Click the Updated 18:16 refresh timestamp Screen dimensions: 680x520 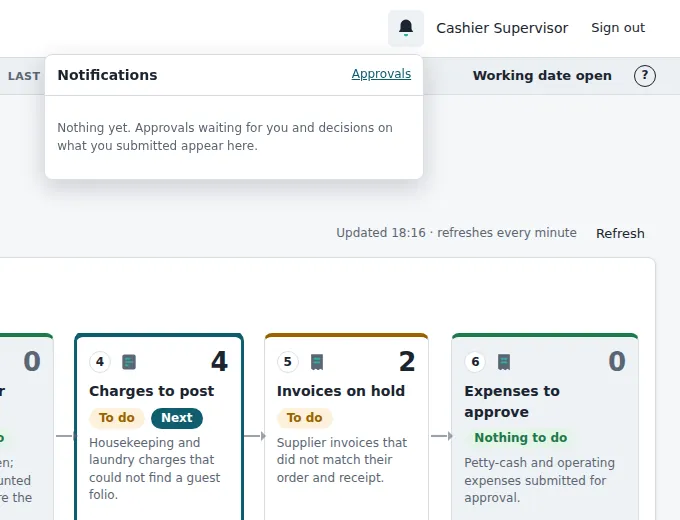456,233
